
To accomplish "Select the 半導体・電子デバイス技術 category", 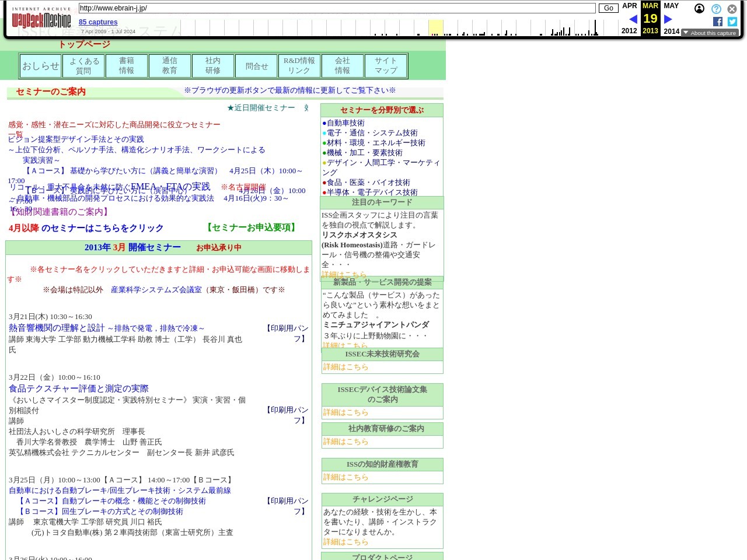I will pyautogui.click(x=372, y=192).
